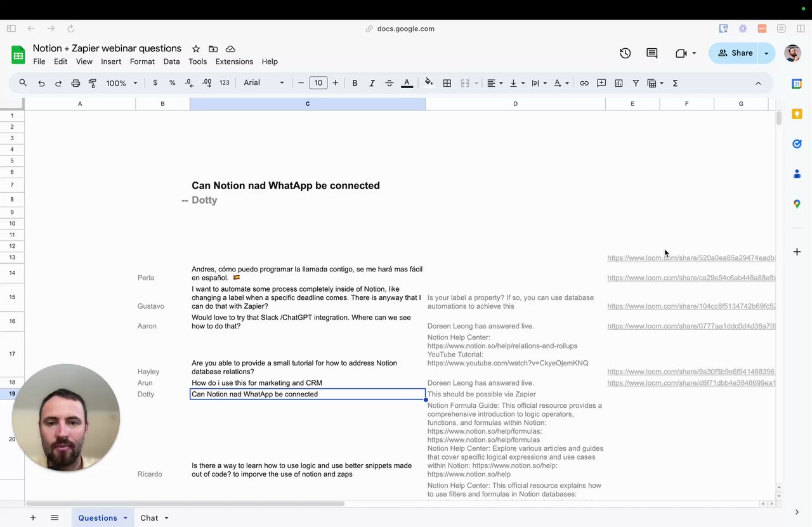Open more number formats 123 menu

224,83
